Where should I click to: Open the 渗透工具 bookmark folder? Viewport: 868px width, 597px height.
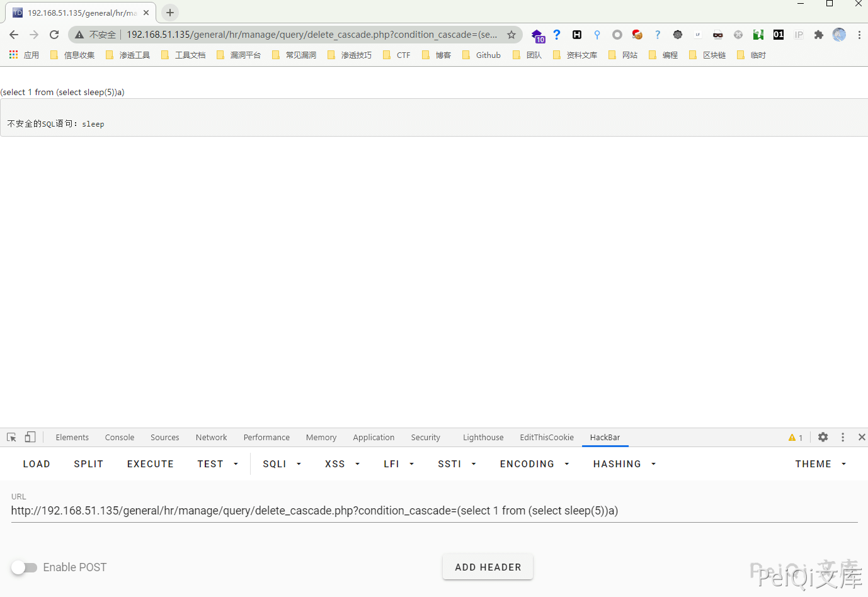[128, 55]
